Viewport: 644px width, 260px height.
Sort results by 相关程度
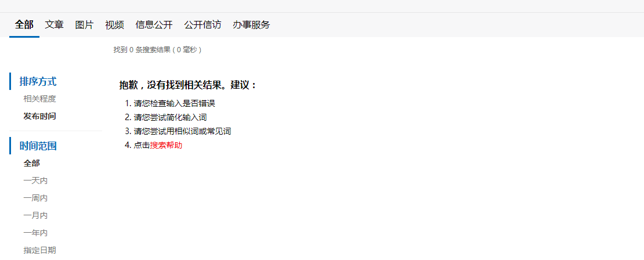[40, 99]
